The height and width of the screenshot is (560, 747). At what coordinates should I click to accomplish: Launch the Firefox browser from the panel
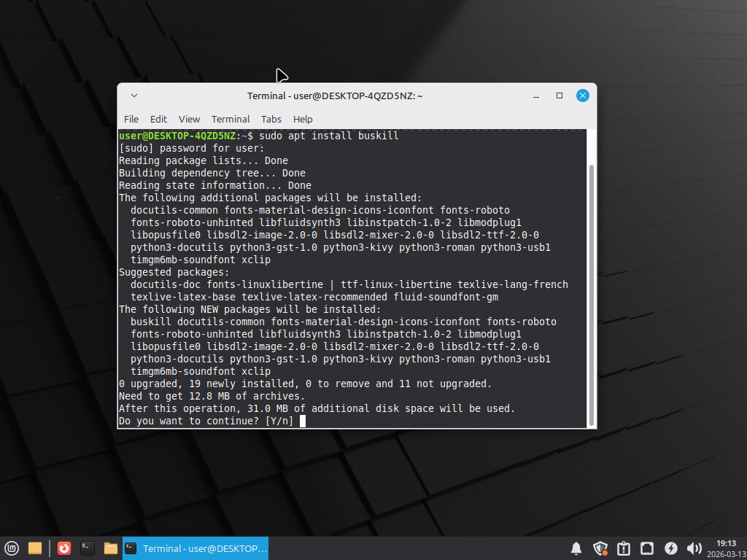pos(64,548)
